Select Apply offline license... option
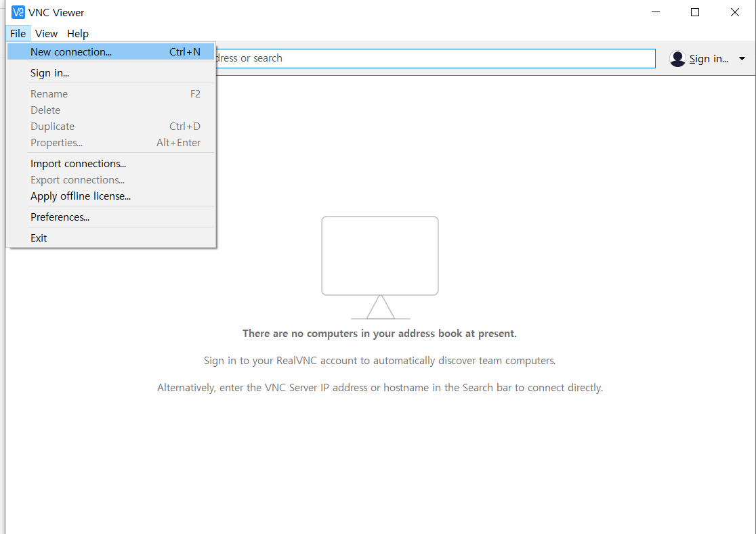 pos(111,196)
